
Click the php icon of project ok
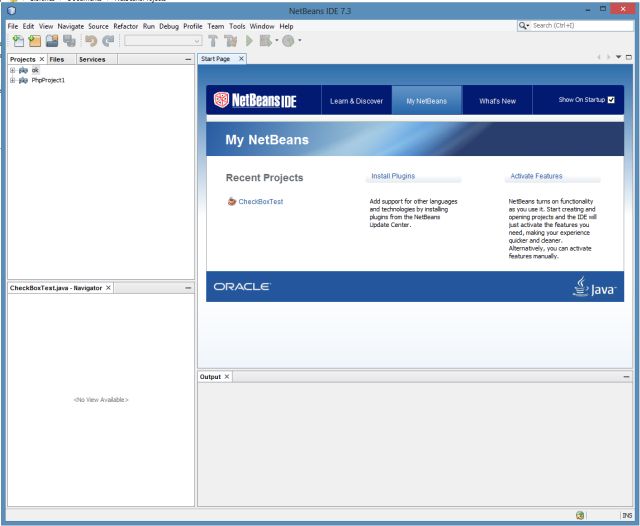[x=23, y=70]
